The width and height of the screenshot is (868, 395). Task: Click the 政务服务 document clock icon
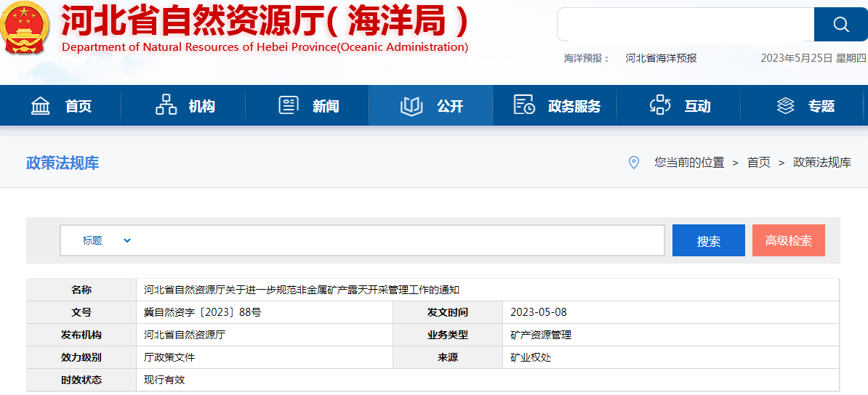tap(524, 105)
